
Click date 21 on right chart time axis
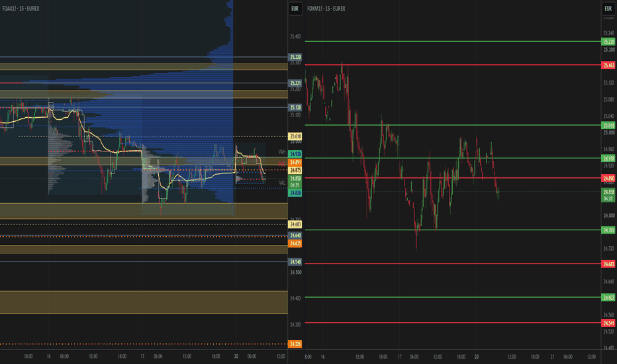tap(553, 357)
